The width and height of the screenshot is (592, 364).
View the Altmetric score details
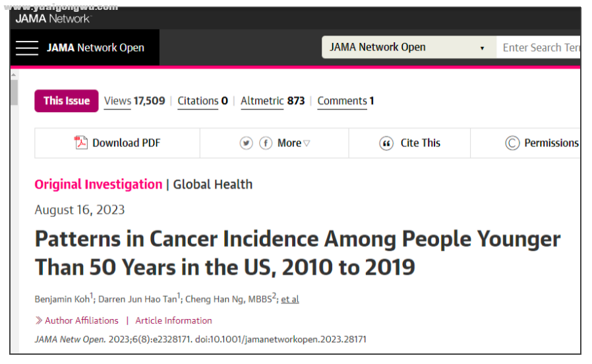click(272, 101)
